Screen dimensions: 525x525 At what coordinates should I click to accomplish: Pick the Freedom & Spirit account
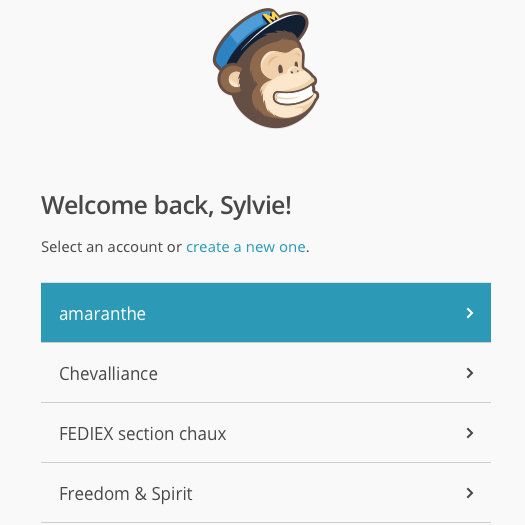tap(266, 493)
